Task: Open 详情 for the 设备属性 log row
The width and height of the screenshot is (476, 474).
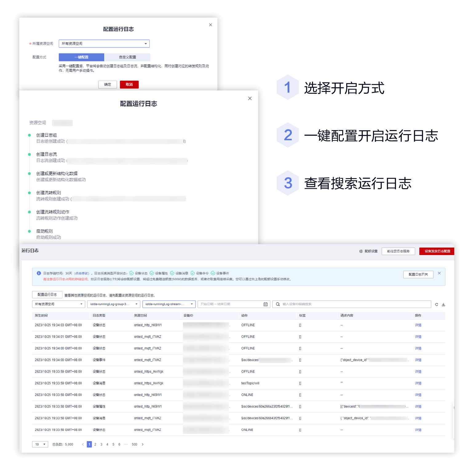Action: tap(418, 407)
